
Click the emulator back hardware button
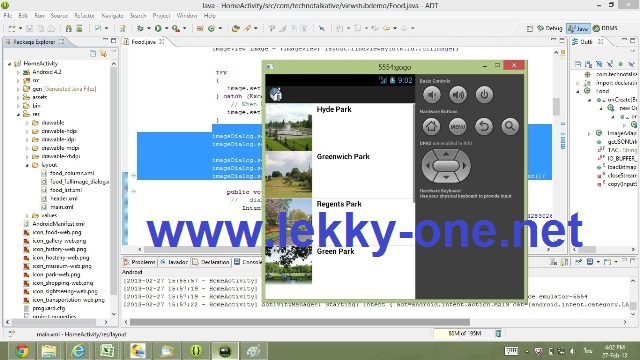484,127
